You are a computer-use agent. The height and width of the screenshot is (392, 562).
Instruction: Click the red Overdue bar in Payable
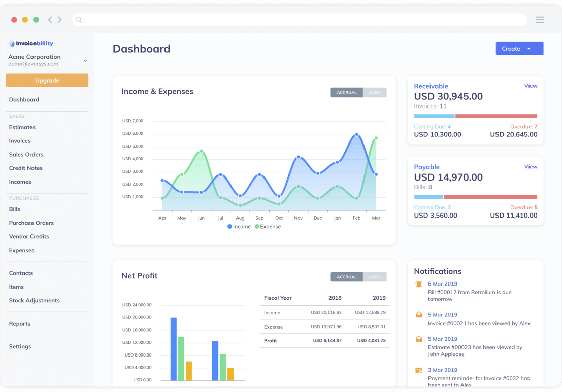pyautogui.click(x=490, y=197)
